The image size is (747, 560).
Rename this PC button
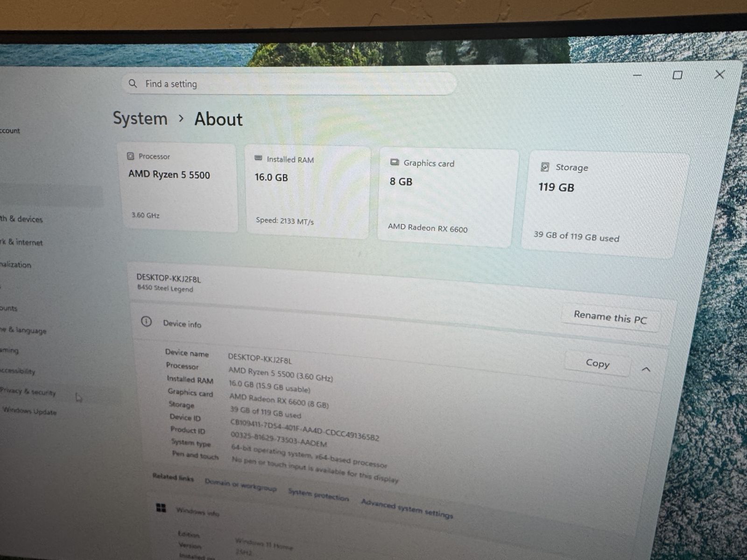(x=610, y=318)
